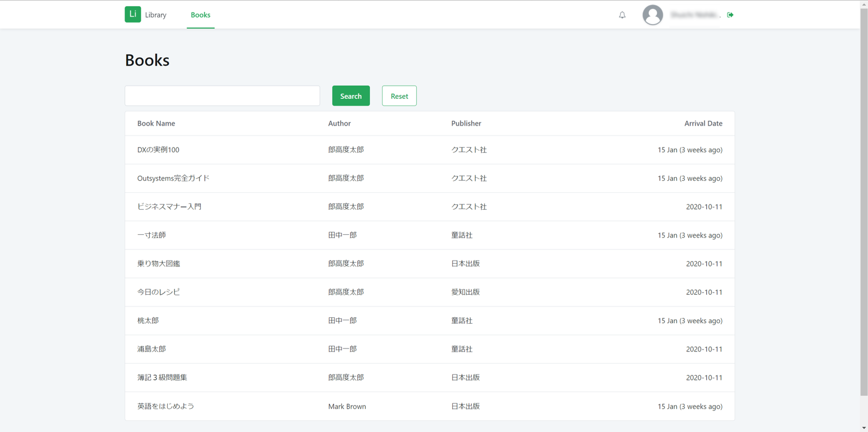Click the Search button

tap(351, 96)
